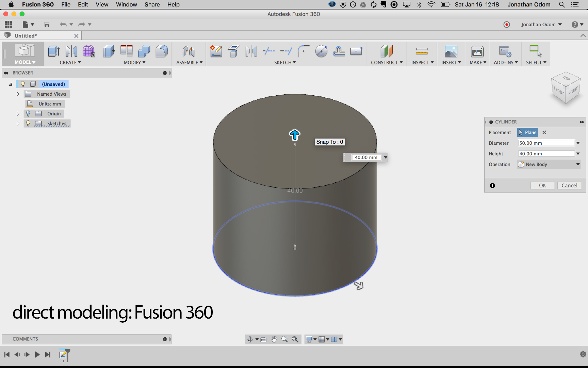
Task: Click the Save icon in toolbar
Action: (x=47, y=25)
